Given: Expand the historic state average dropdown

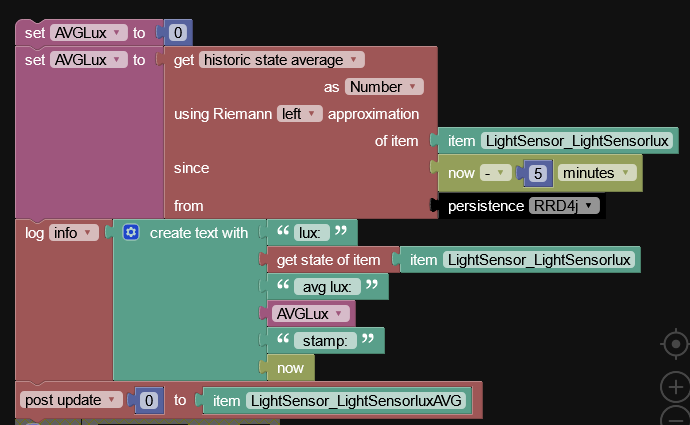Looking at the screenshot, I should (x=282, y=60).
